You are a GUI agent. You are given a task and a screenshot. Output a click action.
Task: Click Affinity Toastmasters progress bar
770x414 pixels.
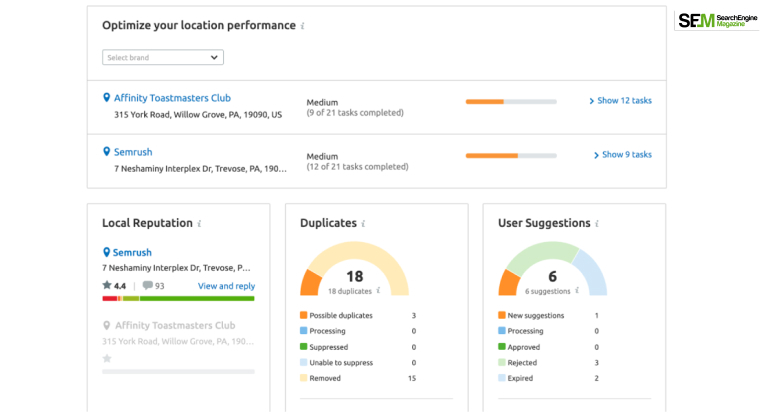click(x=511, y=102)
